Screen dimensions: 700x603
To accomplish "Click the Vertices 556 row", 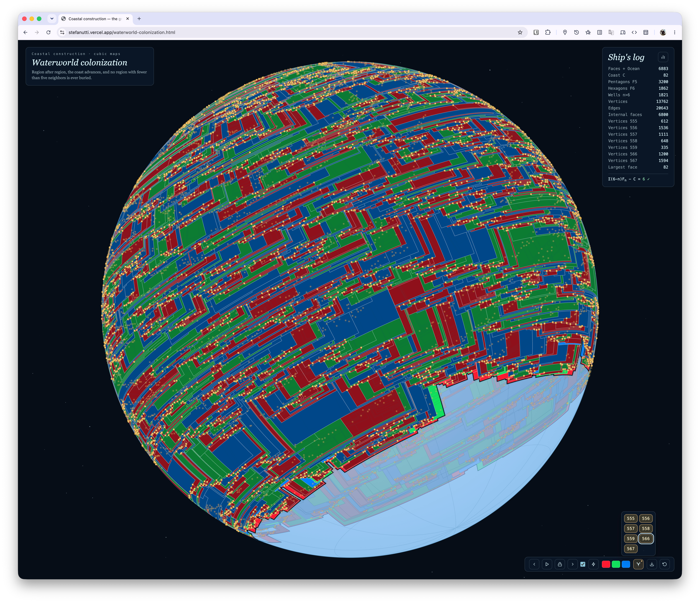I will point(638,128).
